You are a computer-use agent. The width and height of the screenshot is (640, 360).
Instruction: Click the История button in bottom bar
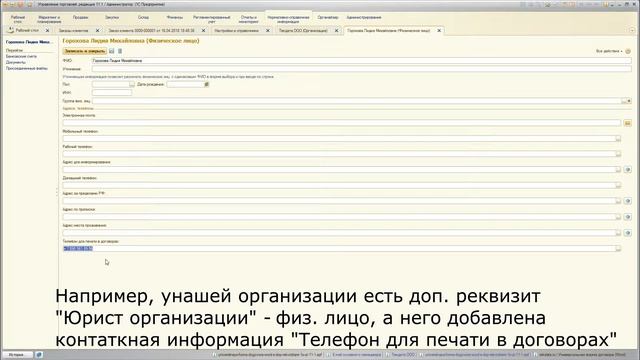tap(17, 355)
